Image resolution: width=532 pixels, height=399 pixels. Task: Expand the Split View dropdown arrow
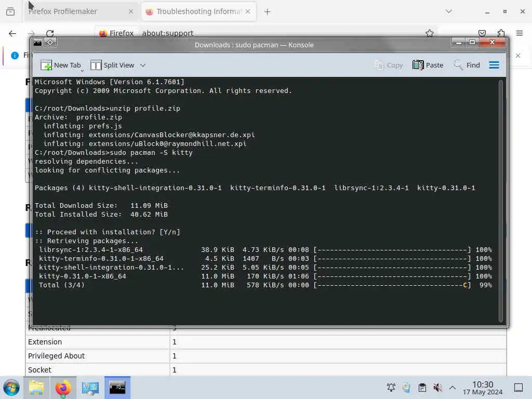[x=143, y=65]
